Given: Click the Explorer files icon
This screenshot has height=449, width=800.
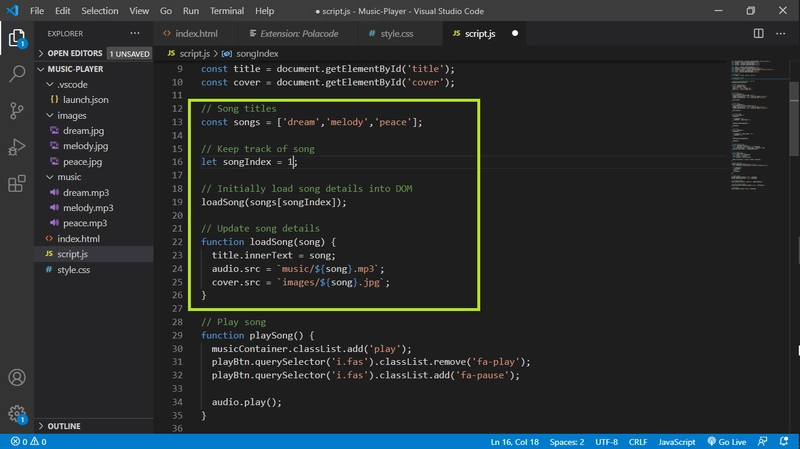Looking at the screenshot, I should pyautogui.click(x=17, y=39).
